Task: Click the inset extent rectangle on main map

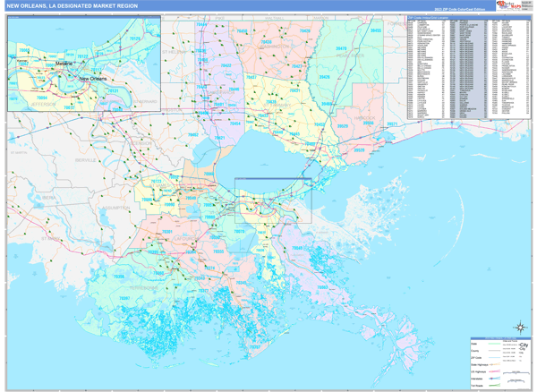Action: tap(273, 200)
